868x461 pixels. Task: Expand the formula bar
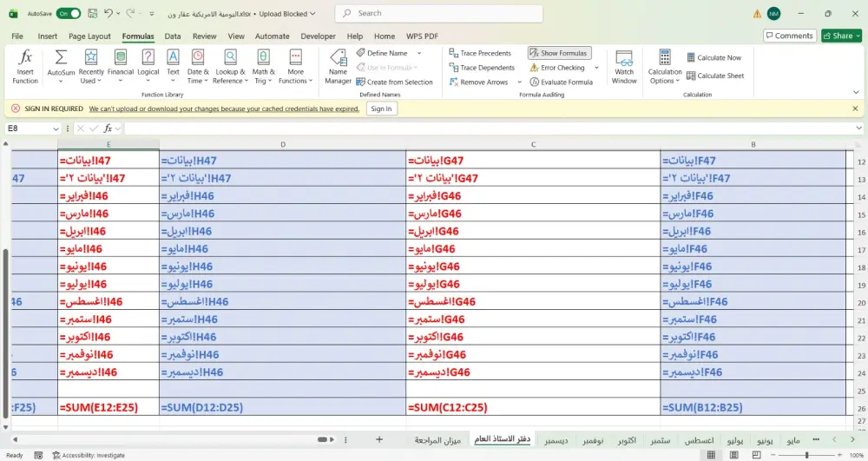[858, 128]
